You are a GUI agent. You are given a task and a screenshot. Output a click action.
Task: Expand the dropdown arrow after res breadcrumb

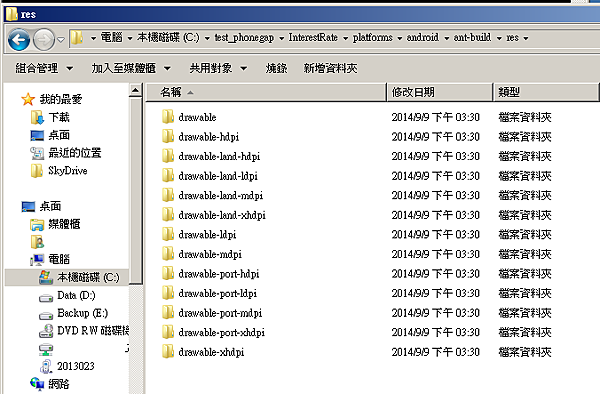[x=526, y=38]
